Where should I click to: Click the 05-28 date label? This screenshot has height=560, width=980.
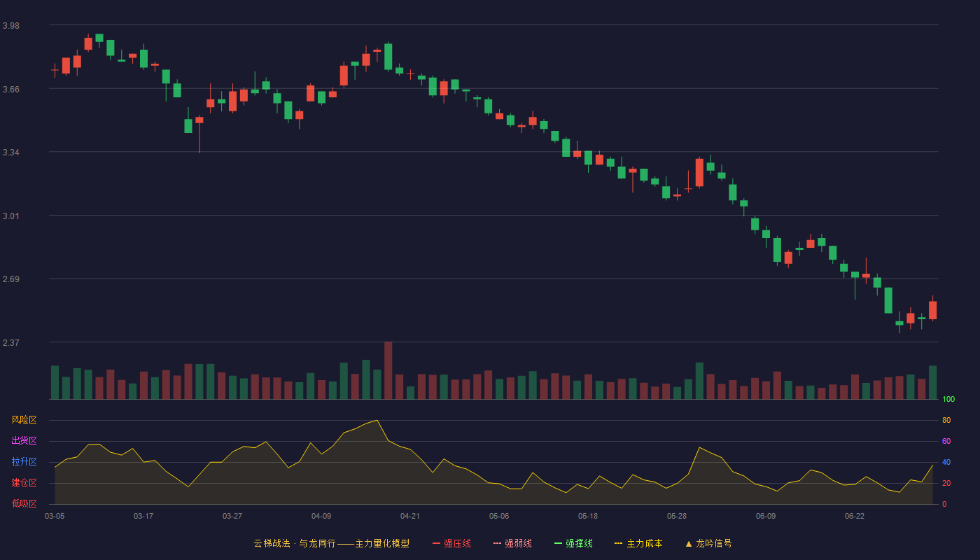coord(677,516)
